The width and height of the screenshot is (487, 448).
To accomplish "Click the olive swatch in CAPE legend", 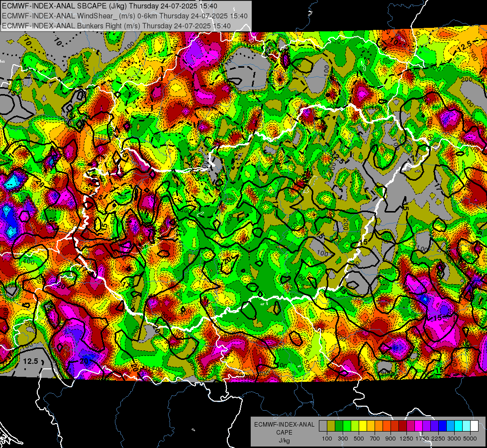I will (x=331, y=426).
